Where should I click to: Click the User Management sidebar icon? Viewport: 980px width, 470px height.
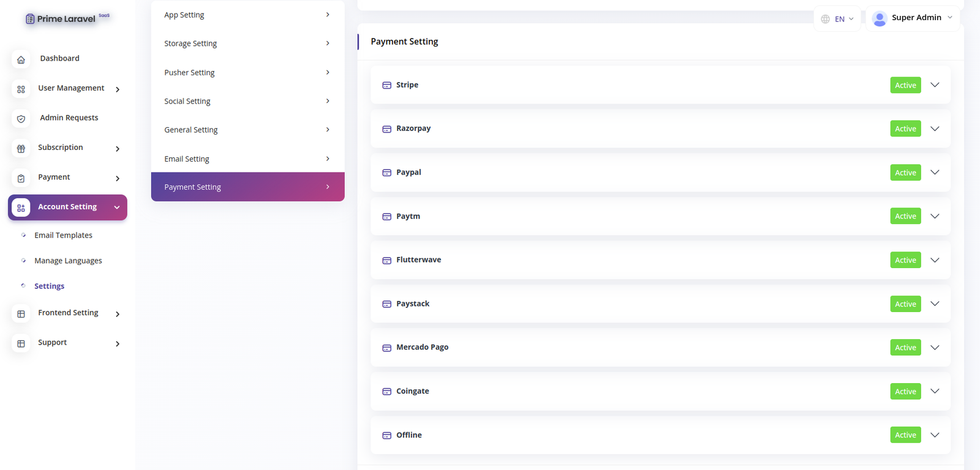(21, 89)
